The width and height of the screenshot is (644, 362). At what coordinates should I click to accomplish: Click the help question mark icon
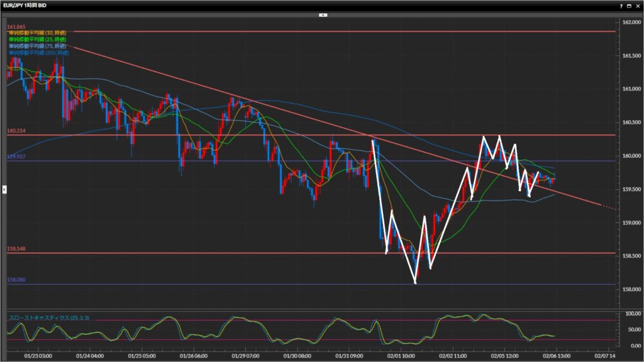pyautogui.click(x=621, y=5)
